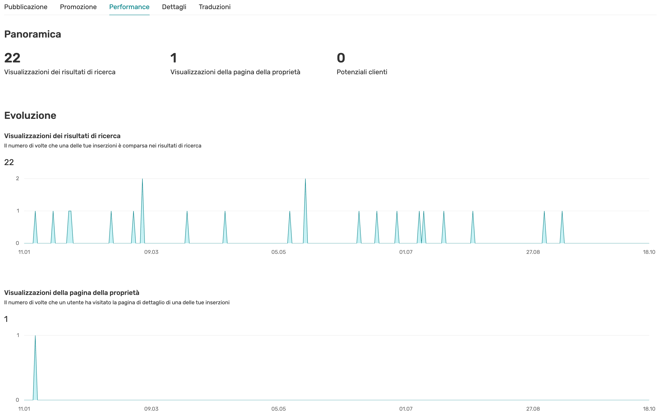Click the 18.10 date label on property page chart
Viewport: 670px width, 414px height.
pyautogui.click(x=649, y=409)
